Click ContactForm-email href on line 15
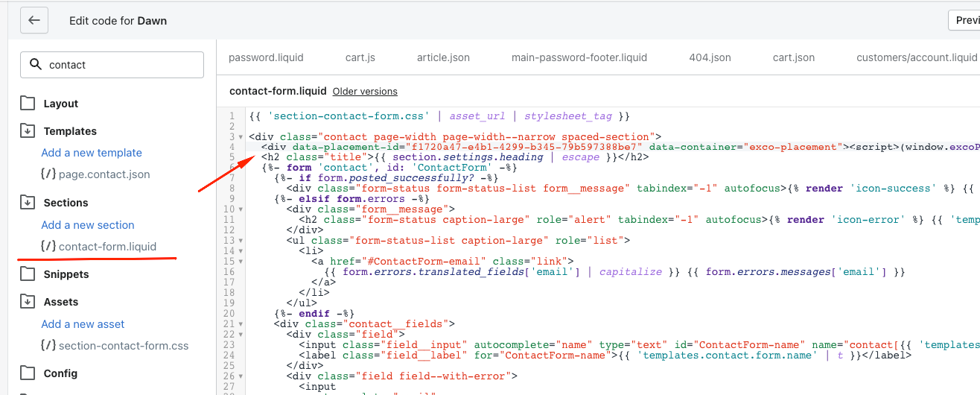Screen dimensions: 980x395 [442, 262]
